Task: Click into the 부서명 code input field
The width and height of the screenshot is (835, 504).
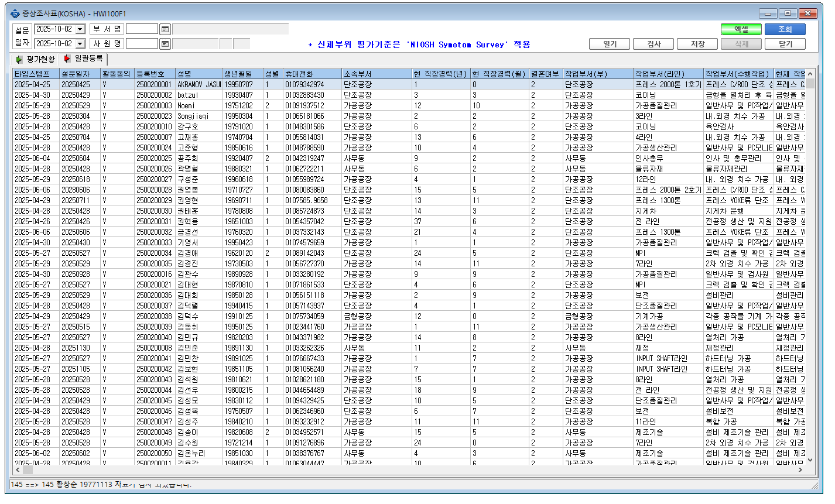Action: click(142, 29)
